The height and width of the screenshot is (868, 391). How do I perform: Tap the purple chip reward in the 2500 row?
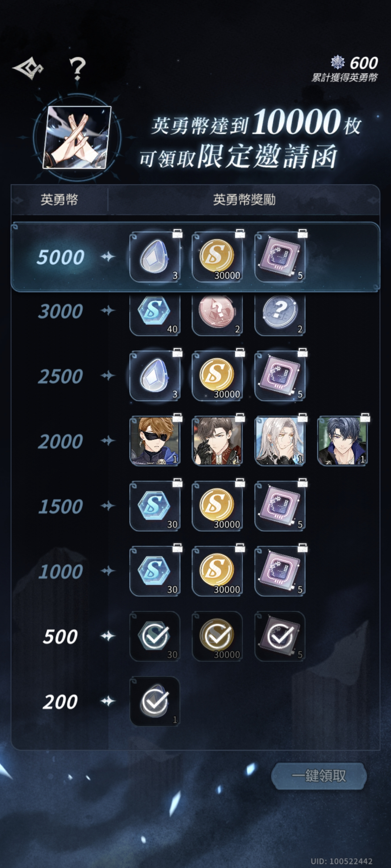(280, 376)
